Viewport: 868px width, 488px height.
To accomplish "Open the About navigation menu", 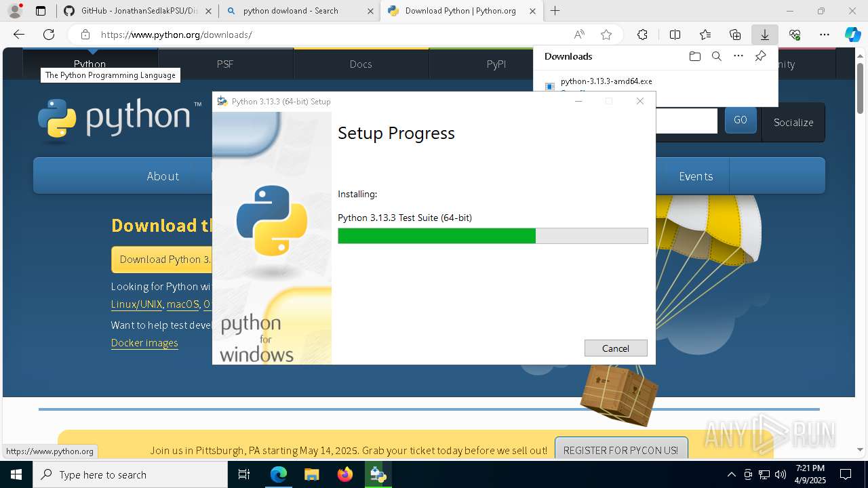I will [163, 176].
